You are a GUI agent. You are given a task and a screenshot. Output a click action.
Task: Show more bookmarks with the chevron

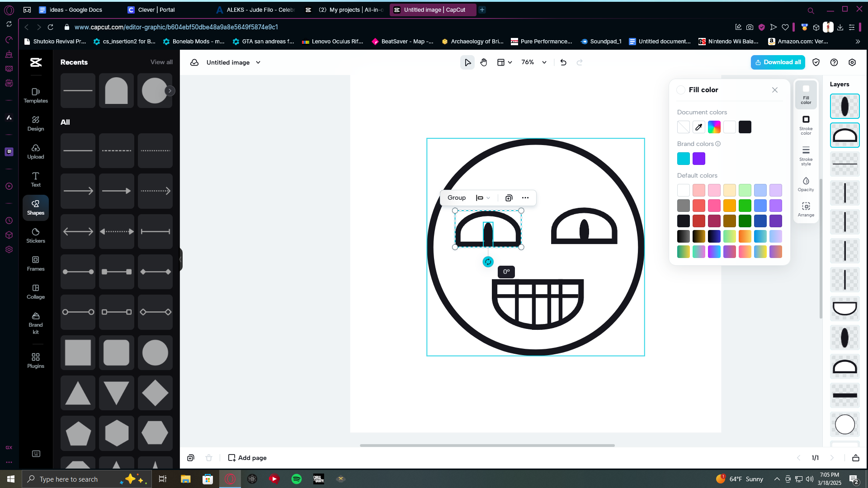[858, 41]
